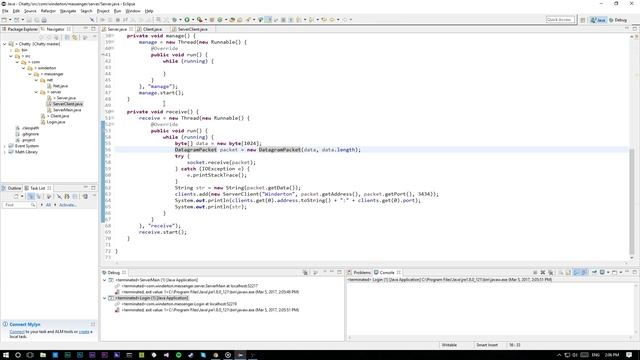Open the Refactor menu

click(x=48, y=11)
